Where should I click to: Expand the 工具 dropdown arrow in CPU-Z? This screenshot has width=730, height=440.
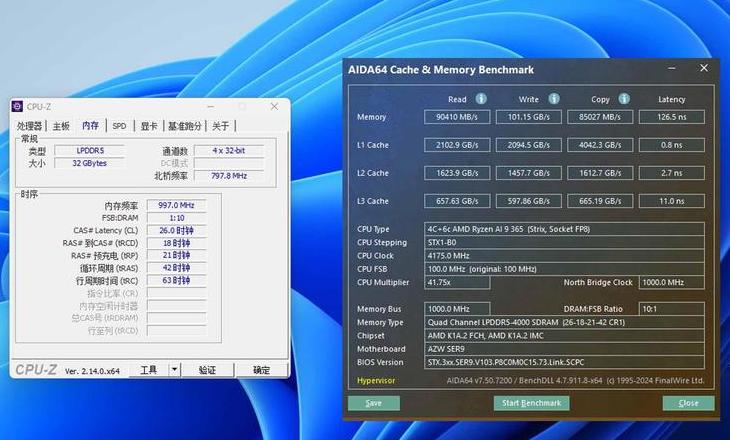[174, 370]
